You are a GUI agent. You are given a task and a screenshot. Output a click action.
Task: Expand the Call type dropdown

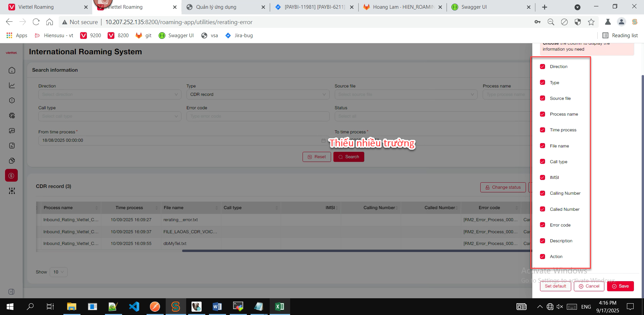point(110,116)
